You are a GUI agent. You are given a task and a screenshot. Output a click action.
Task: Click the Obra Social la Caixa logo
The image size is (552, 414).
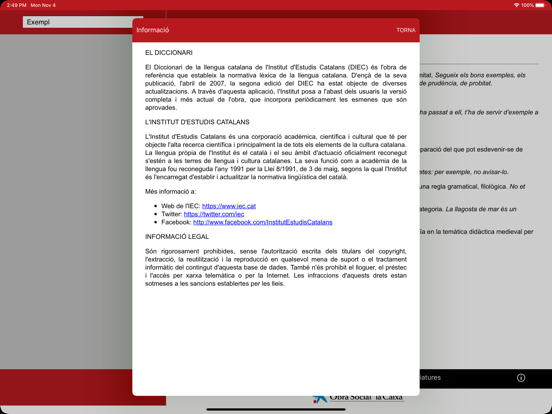point(358,399)
